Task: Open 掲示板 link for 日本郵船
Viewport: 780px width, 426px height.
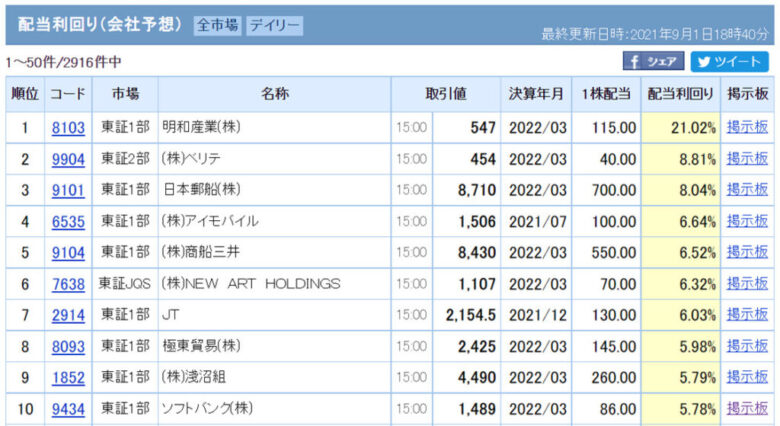Action: click(747, 190)
